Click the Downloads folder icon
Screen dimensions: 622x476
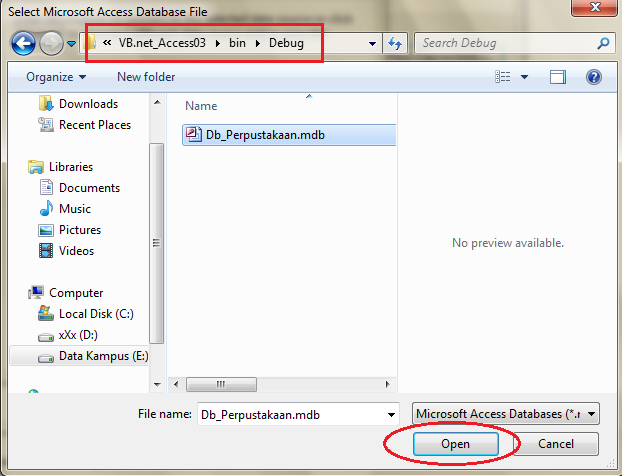pyautogui.click(x=46, y=104)
